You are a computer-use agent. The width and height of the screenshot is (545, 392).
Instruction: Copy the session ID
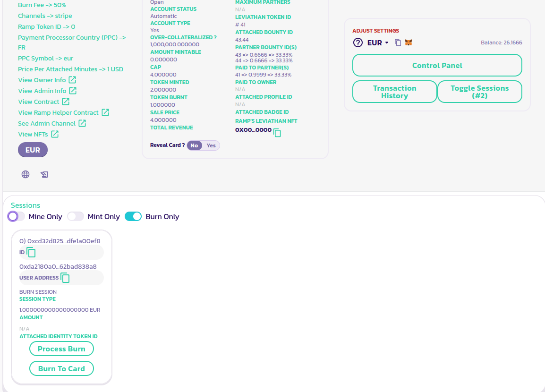(x=31, y=252)
